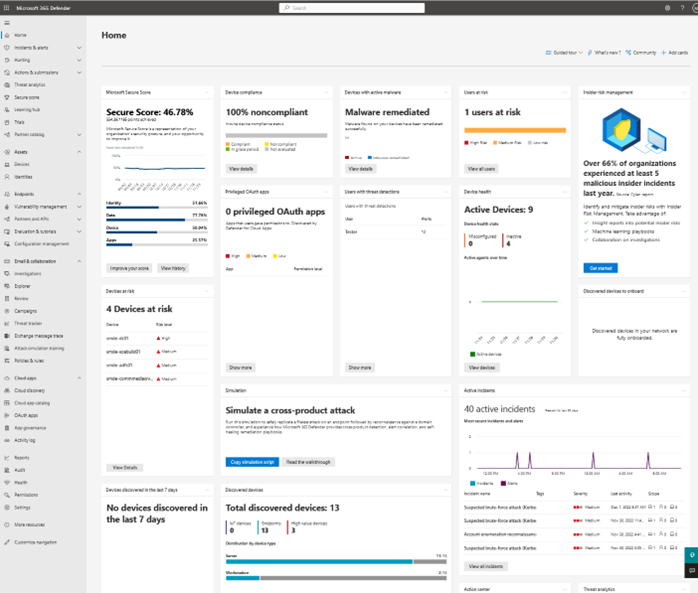Collapse the Endpoints section
Viewport: 698px width, 593px height.
(x=79, y=194)
